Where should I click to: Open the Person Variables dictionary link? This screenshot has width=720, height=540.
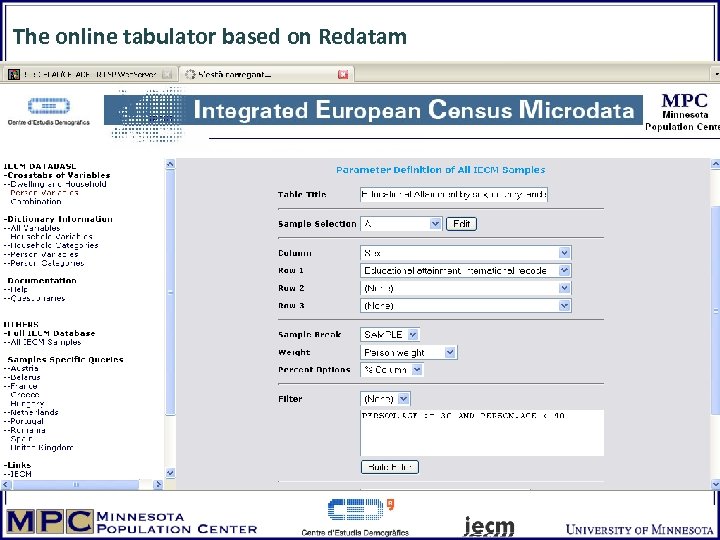[41, 254]
